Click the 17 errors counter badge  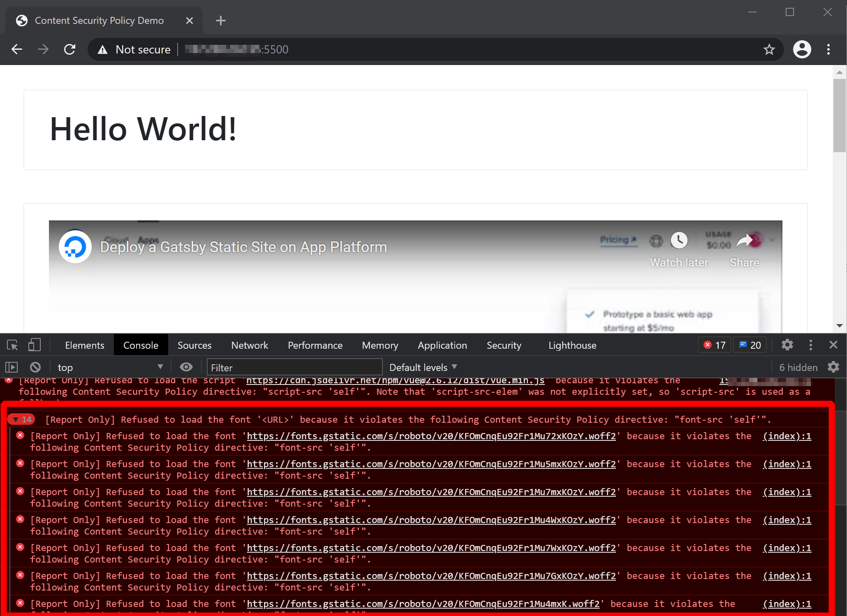click(715, 345)
